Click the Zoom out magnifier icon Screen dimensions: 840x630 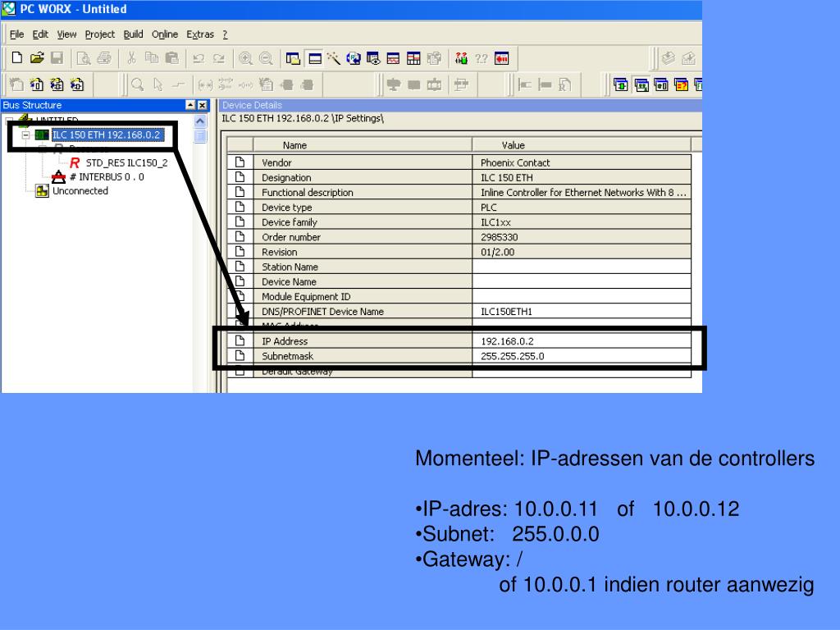click(x=266, y=58)
